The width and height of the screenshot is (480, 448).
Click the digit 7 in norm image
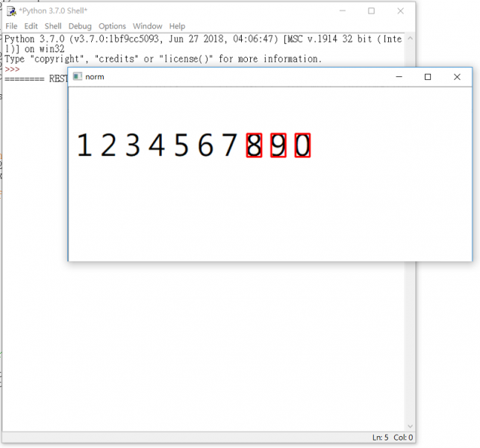tap(229, 145)
